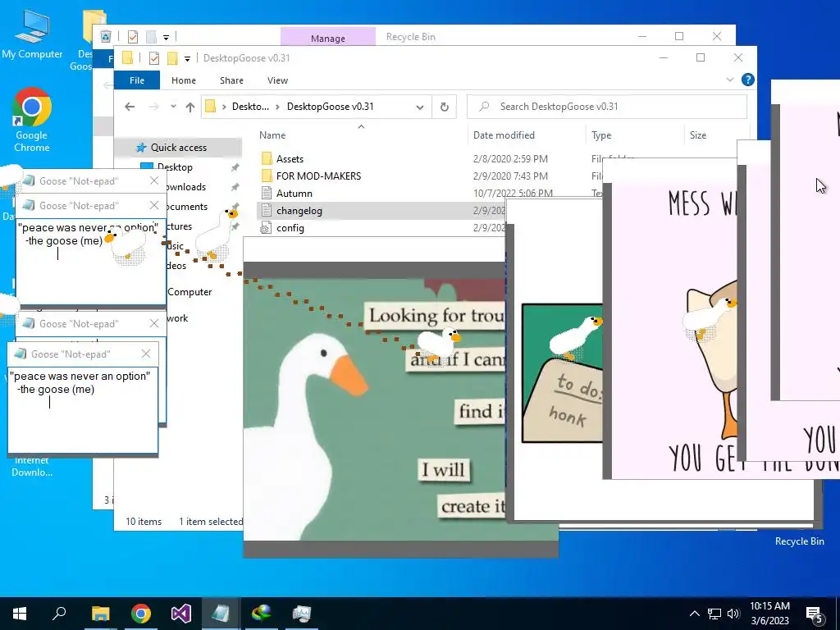Viewport: 840px width, 630px height.
Task: Go back in DesktopGoose explorer window
Action: click(x=130, y=107)
